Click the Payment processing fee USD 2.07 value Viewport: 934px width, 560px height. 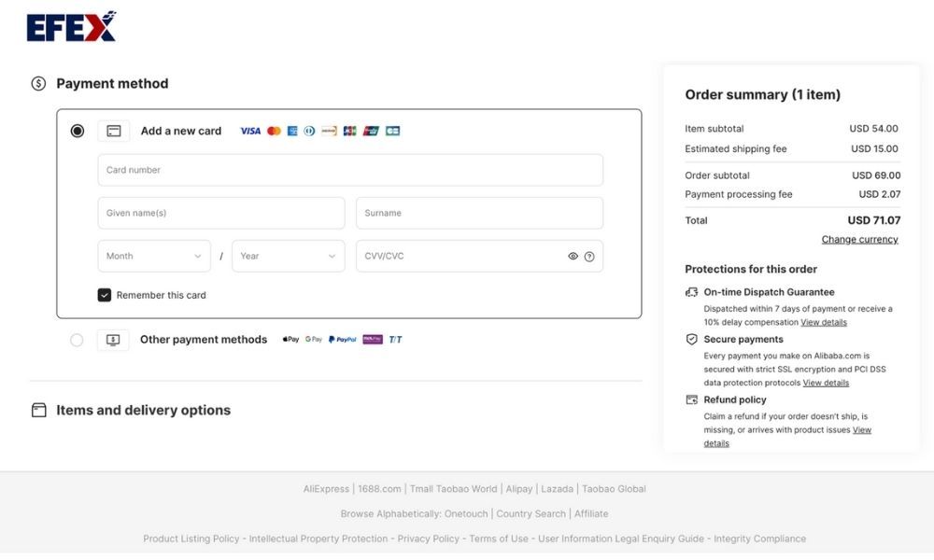coord(880,195)
